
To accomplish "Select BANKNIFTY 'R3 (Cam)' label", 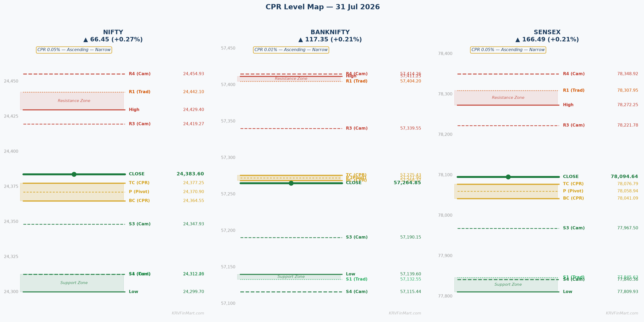I will point(357,128).
